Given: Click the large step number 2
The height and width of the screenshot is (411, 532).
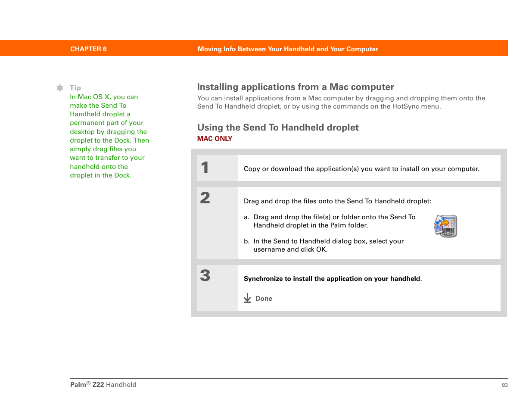Looking at the screenshot, I should [205, 198].
